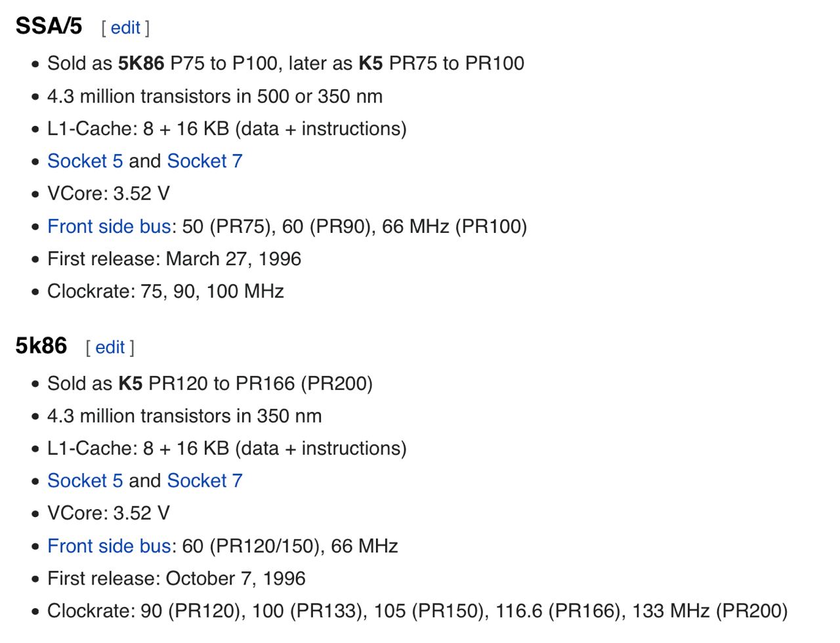Click the 'Sold as K5 PR120 to PR166' line
Viewport: 840px width, 643px height.
[210, 383]
